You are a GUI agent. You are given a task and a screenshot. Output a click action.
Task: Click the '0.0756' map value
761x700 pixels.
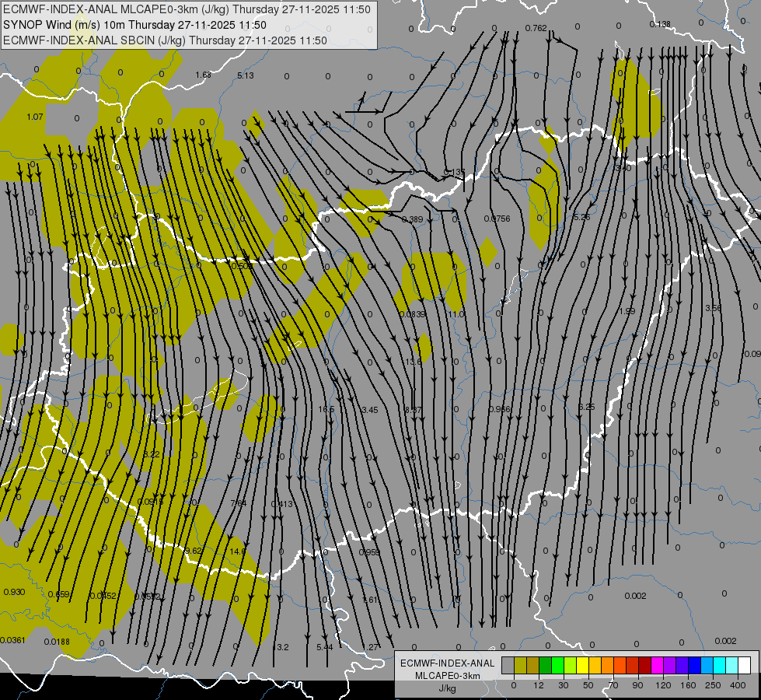tap(497, 219)
